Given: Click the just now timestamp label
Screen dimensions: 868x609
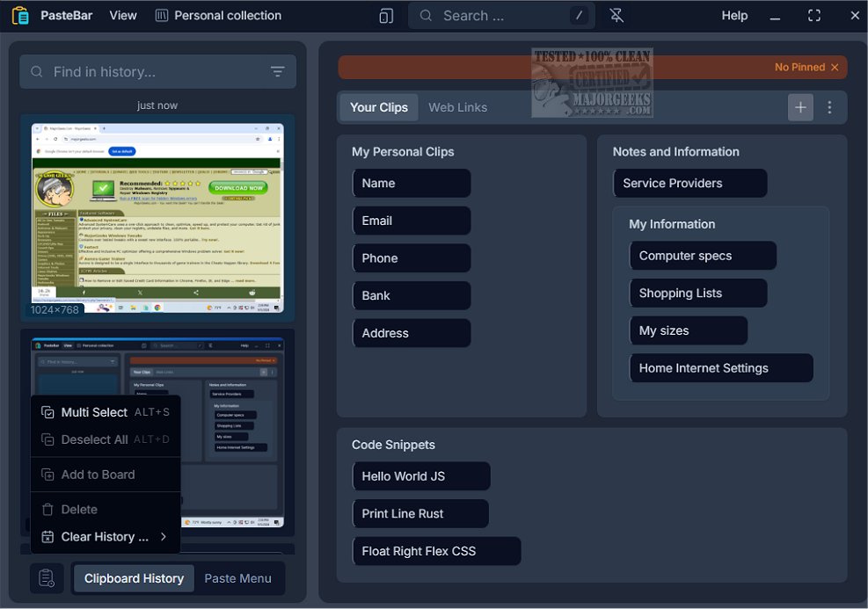Looking at the screenshot, I should tap(157, 105).
